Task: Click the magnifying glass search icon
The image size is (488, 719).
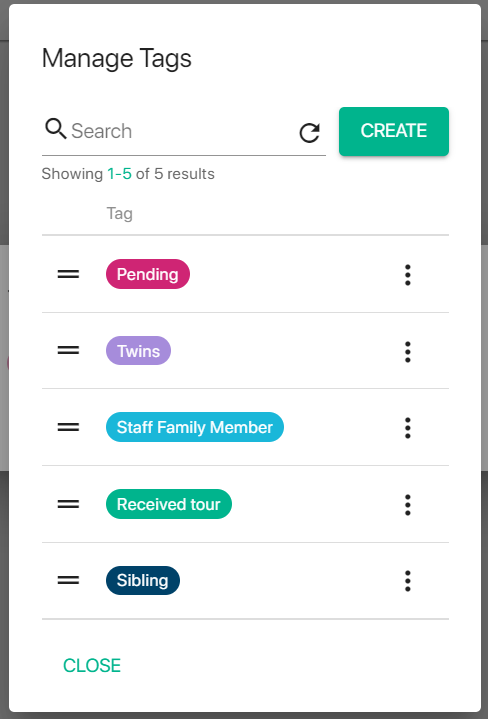Action: click(56, 129)
